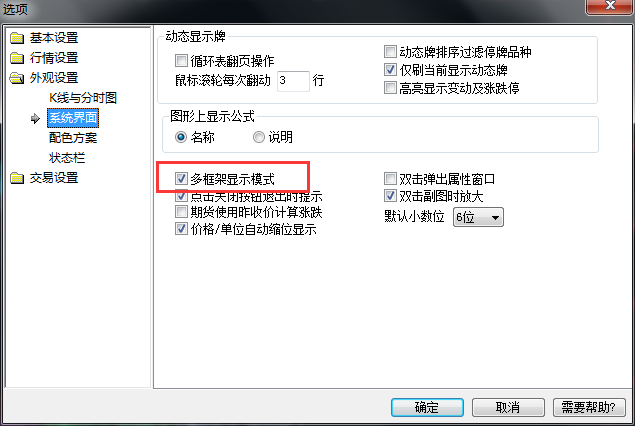The image size is (635, 426).
Task: Open the 基本设置 folder icon
Action: [17, 38]
